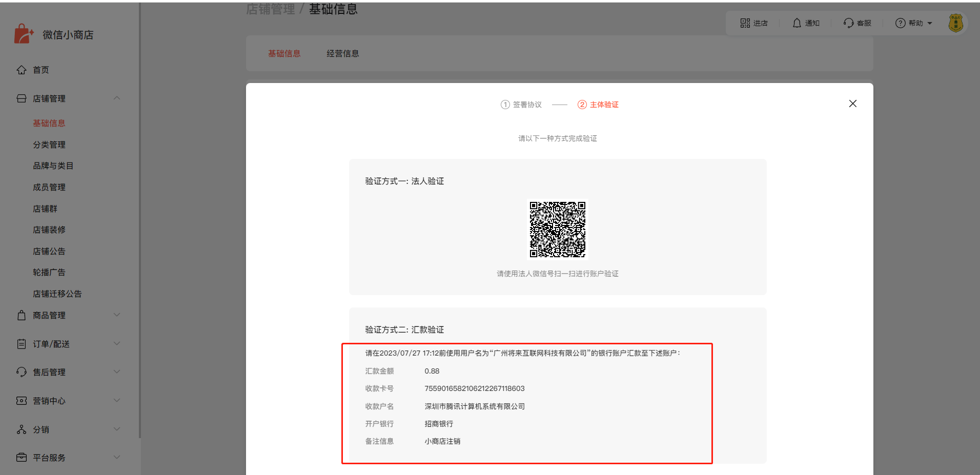Image resolution: width=980 pixels, height=475 pixels.
Task: Click the home icon beside 首页
Action: tap(22, 70)
